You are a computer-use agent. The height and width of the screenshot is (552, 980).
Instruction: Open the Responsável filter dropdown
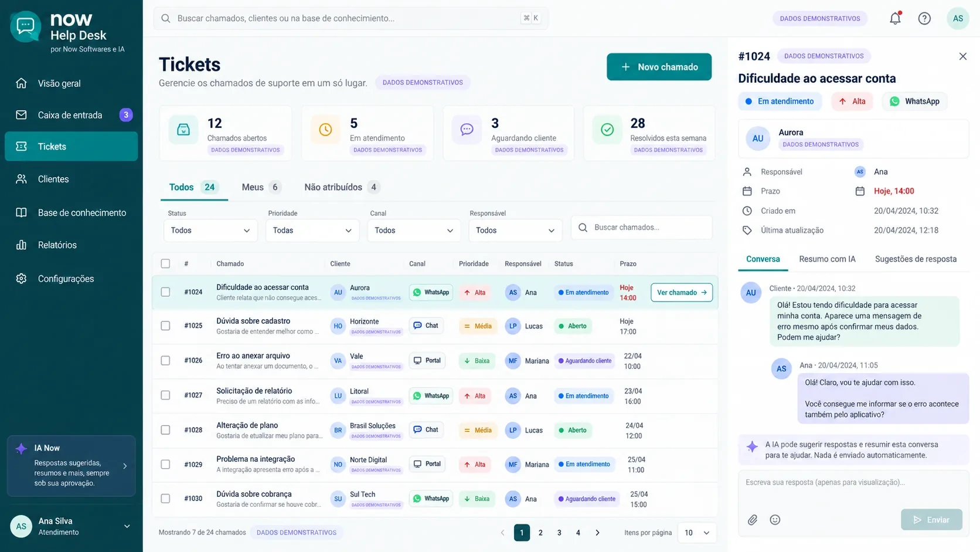click(515, 231)
